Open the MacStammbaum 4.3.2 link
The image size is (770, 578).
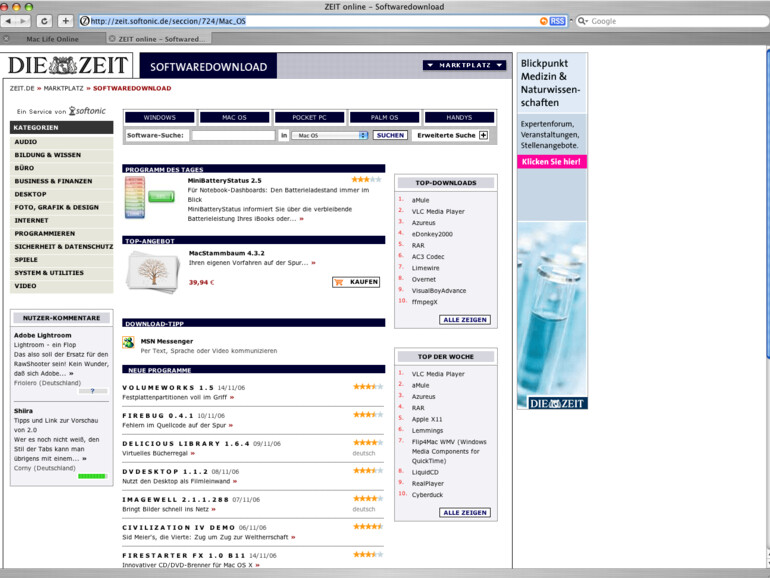[x=226, y=253]
